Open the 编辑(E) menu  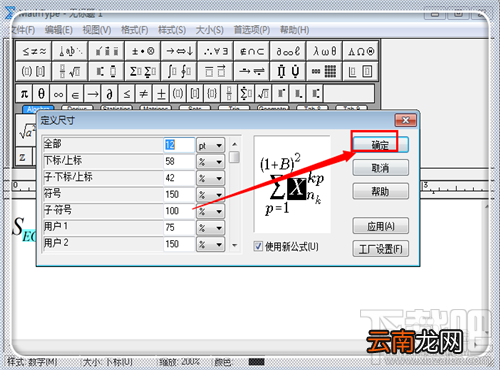coord(58,30)
